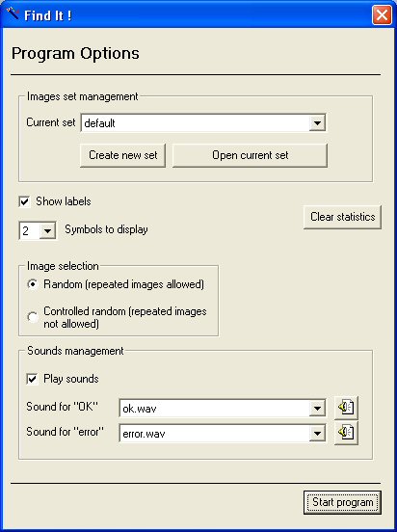Click the "Find It !" title bar text
This screenshot has height=532, width=397.
tap(48, 15)
